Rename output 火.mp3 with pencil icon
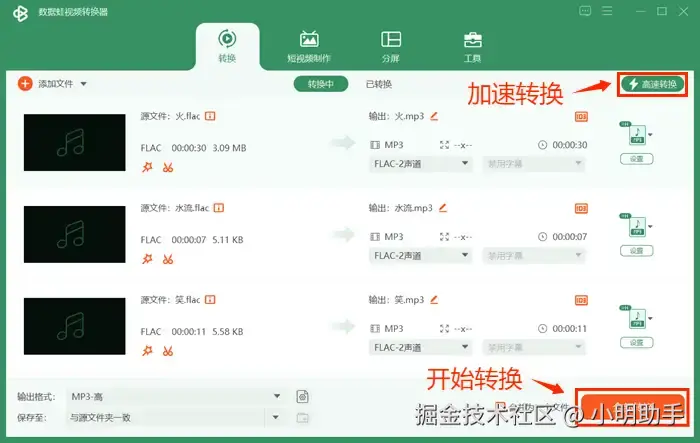Viewport: 700px width, 443px height. [x=434, y=116]
